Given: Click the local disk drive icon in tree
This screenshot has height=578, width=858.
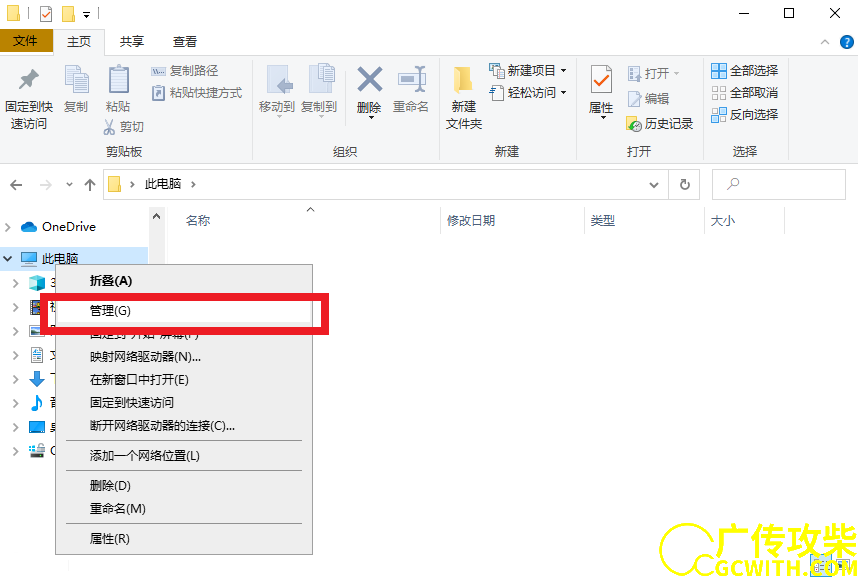Looking at the screenshot, I should tap(37, 451).
